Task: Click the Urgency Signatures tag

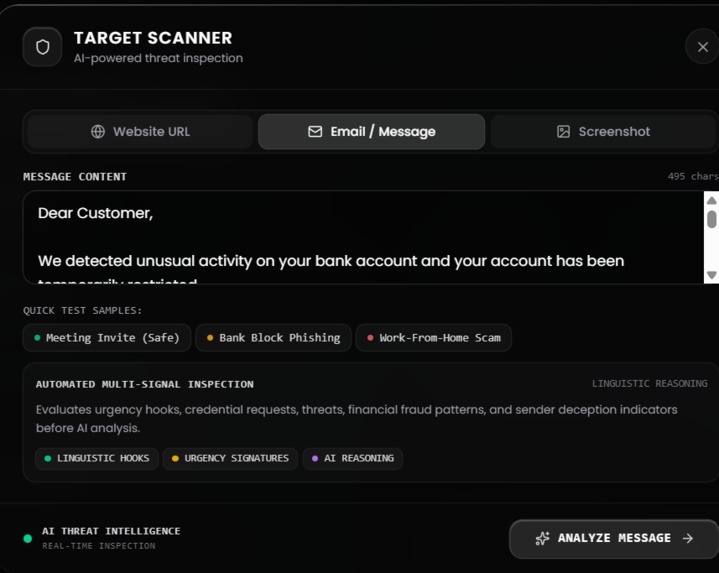Action: point(230,458)
